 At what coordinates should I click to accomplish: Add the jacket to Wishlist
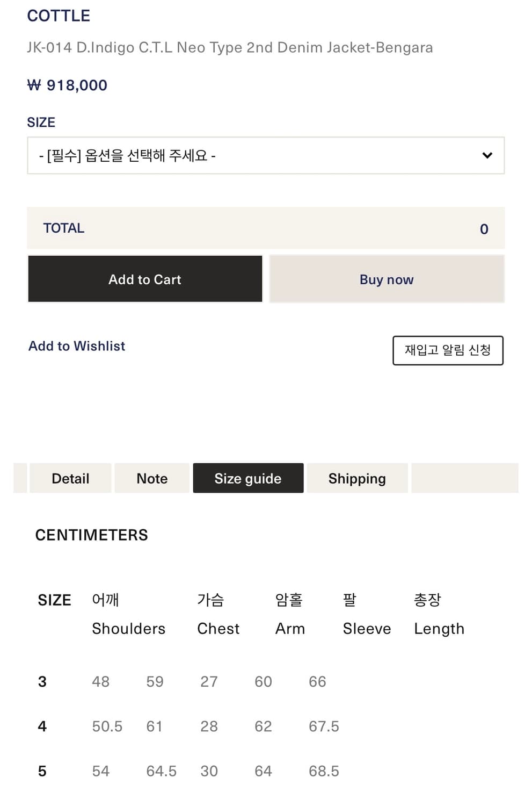coord(77,346)
